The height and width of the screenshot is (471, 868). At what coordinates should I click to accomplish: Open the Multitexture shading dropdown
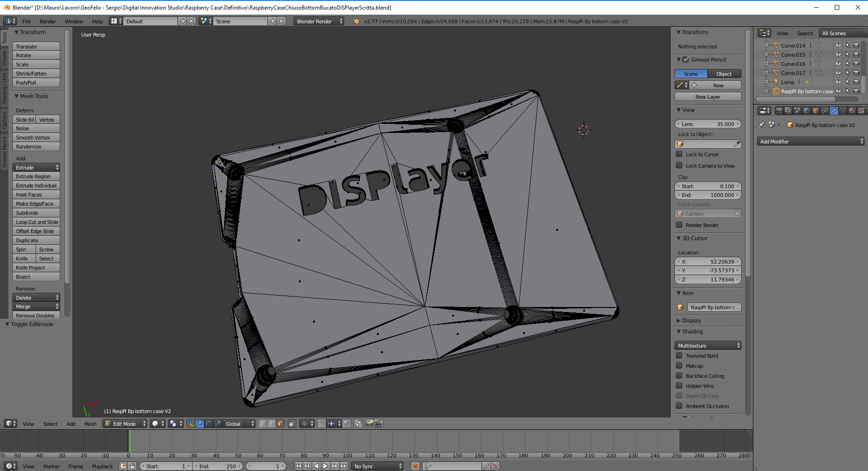(708, 345)
